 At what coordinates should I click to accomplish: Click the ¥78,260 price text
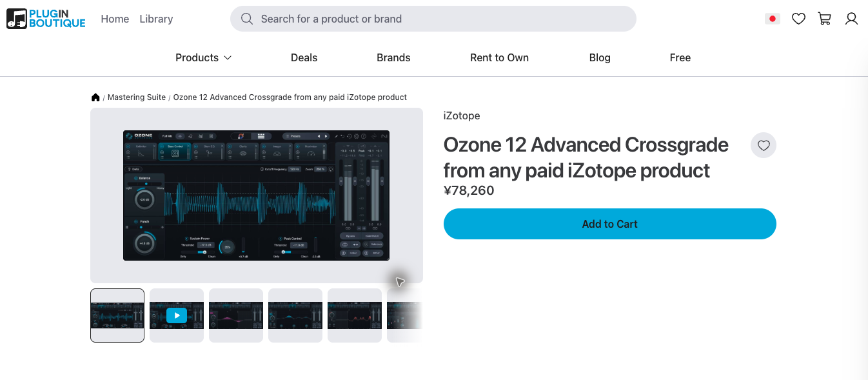click(x=469, y=190)
